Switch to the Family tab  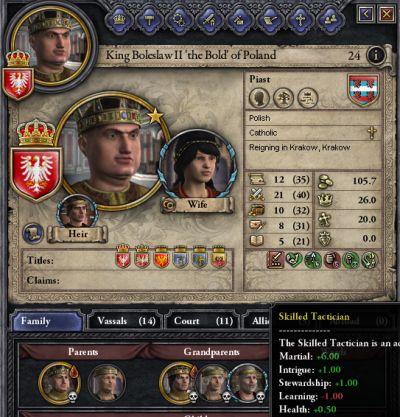point(47,321)
